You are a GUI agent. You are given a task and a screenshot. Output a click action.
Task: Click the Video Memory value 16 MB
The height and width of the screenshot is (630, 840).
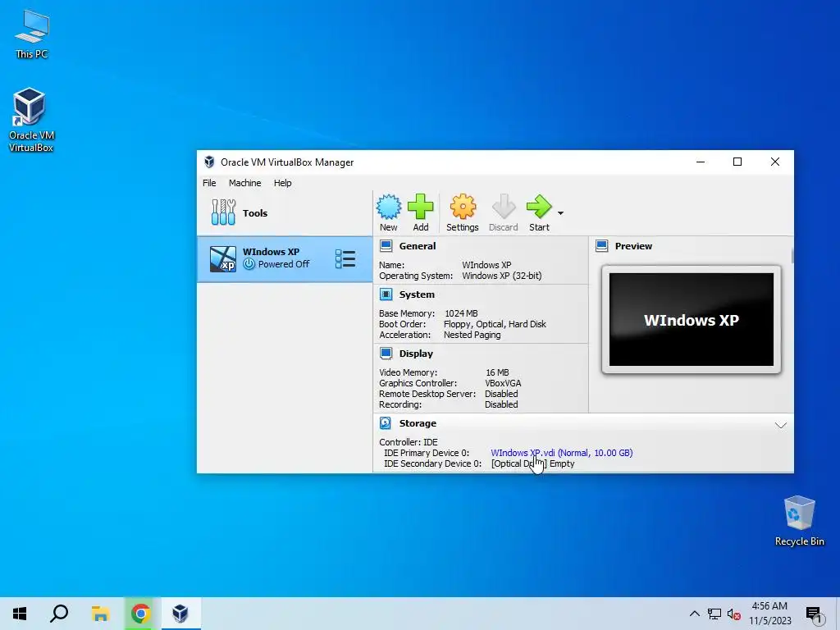pyautogui.click(x=497, y=372)
